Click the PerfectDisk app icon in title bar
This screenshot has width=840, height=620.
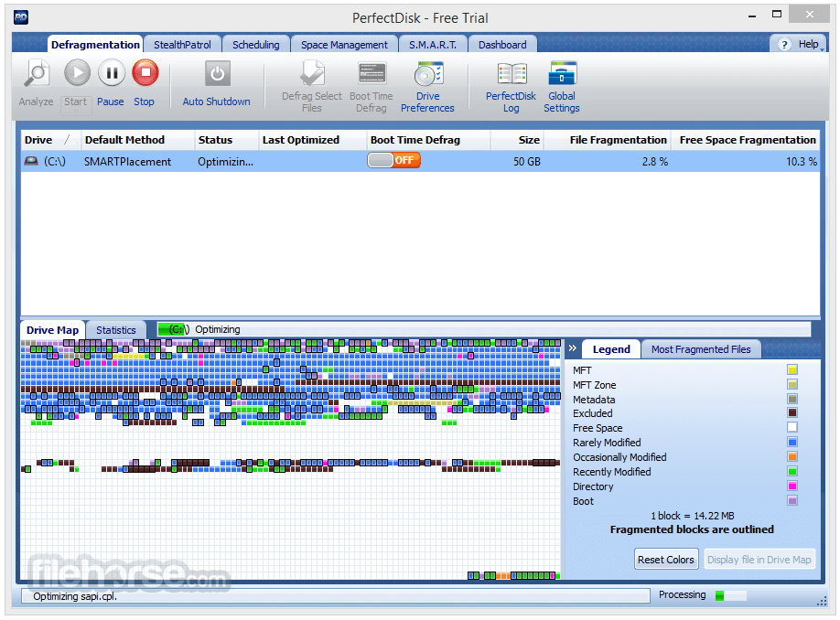(x=21, y=17)
